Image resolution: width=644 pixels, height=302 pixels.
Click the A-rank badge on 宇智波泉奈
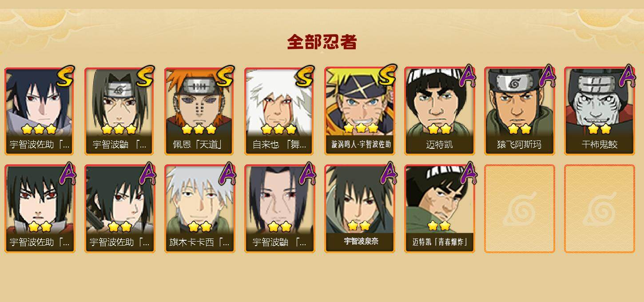click(387, 174)
